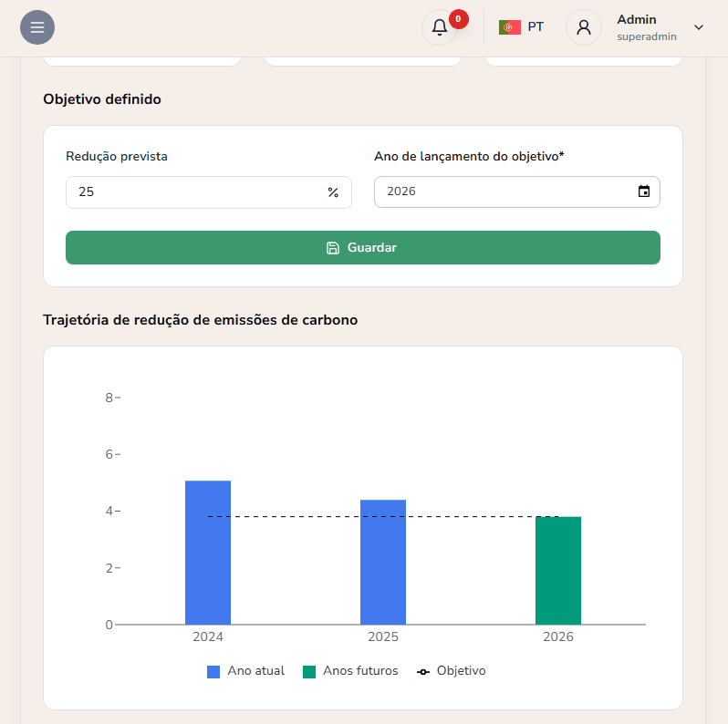Viewport: 728px width, 724px height.
Task: Expand the Admin account dropdown chevron
Action: [699, 27]
